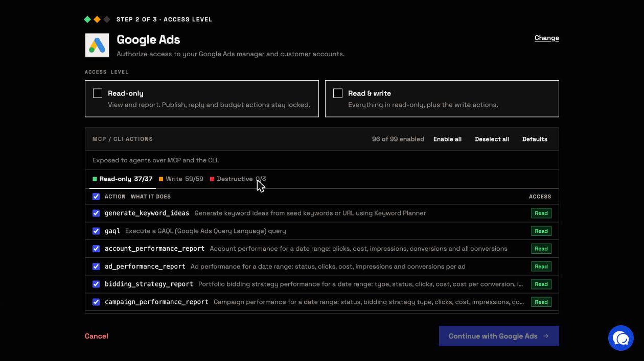Reset actions with the Defaults button
Screen dimensions: 644x361
535,139
